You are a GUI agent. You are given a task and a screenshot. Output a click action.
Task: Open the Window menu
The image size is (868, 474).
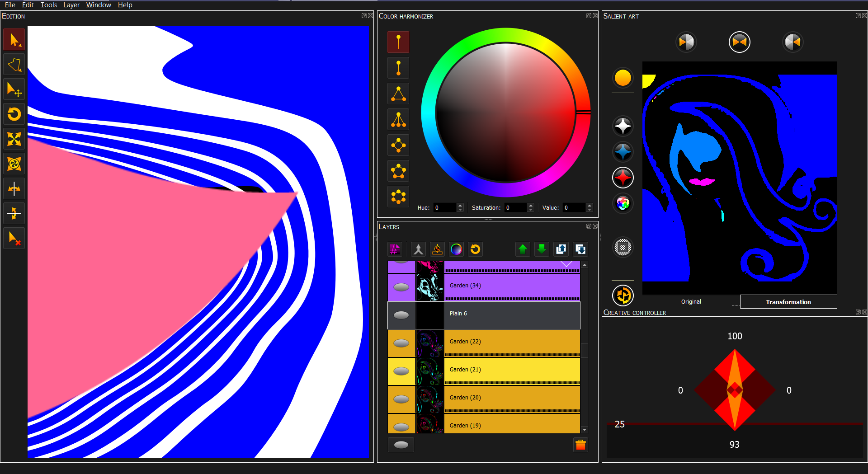(x=99, y=5)
